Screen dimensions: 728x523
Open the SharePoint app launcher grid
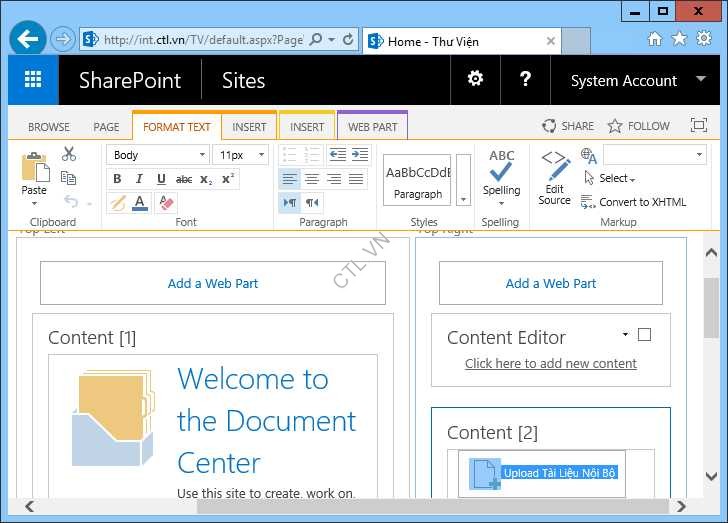point(33,80)
